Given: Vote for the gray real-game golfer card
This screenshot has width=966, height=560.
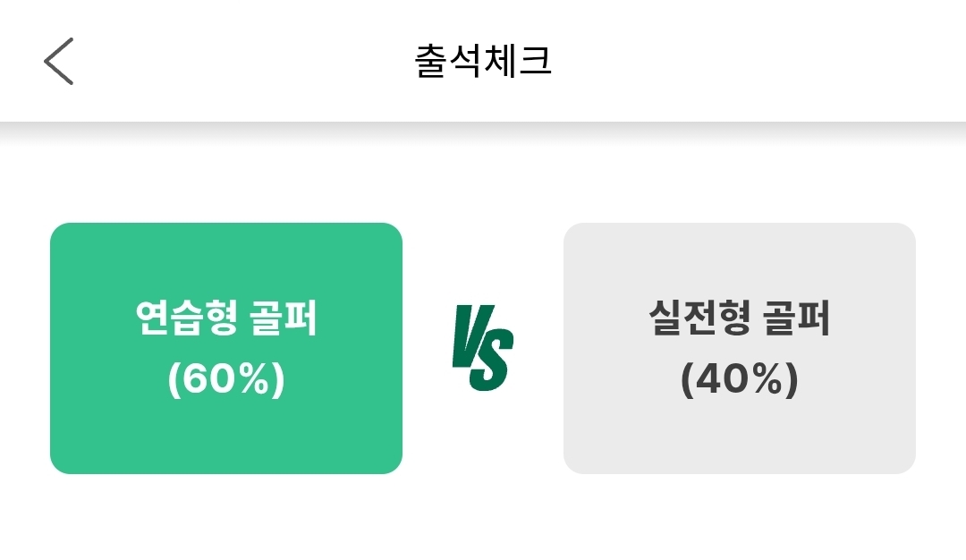Looking at the screenshot, I should tap(740, 348).
